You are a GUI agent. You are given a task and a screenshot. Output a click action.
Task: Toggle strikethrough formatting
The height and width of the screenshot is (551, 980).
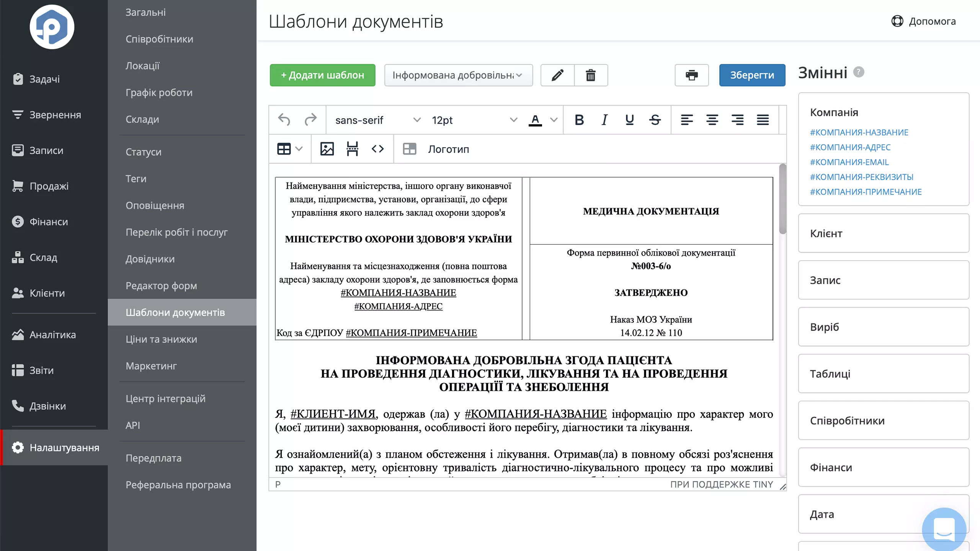tap(655, 120)
